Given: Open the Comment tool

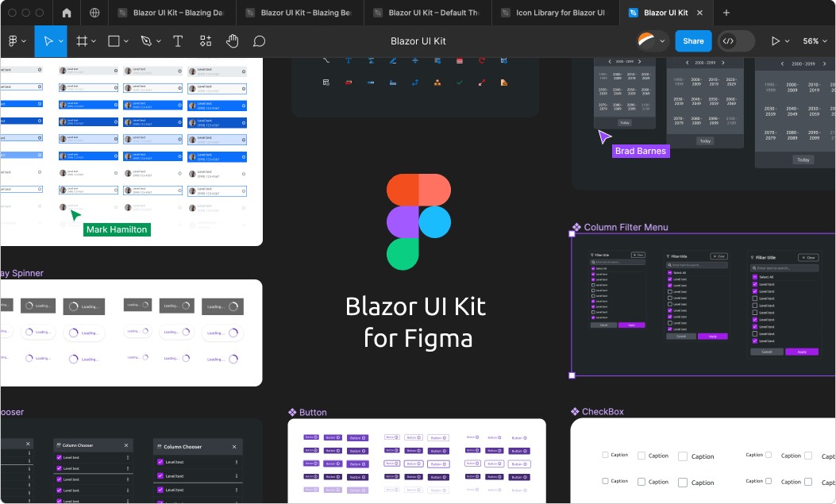Looking at the screenshot, I should pos(258,41).
